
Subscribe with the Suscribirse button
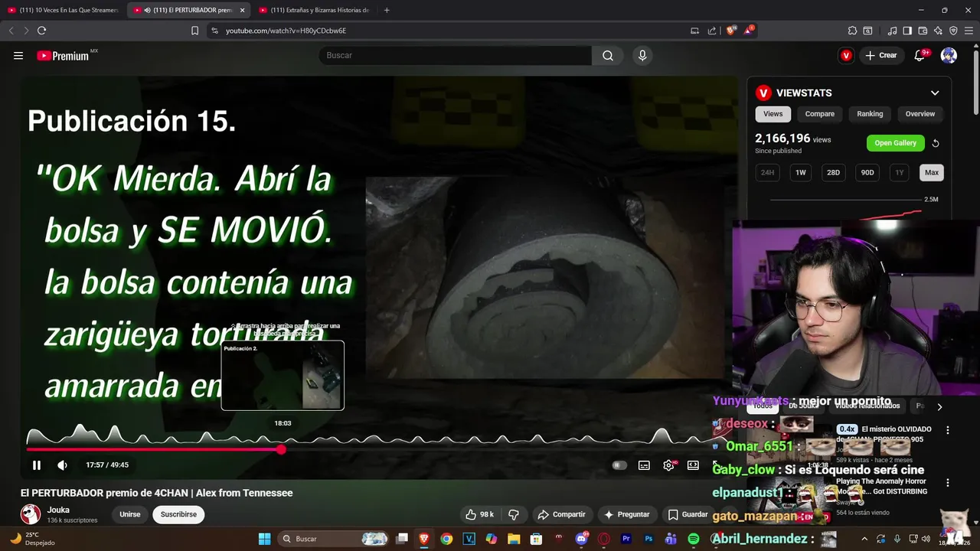click(x=178, y=514)
